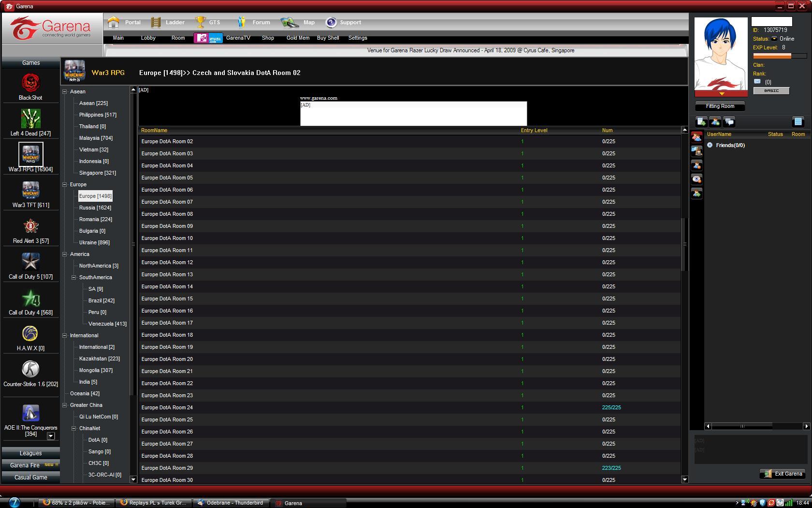Click the Ladder icon in top bar
Screen dimensions: 812x508
click(156, 22)
